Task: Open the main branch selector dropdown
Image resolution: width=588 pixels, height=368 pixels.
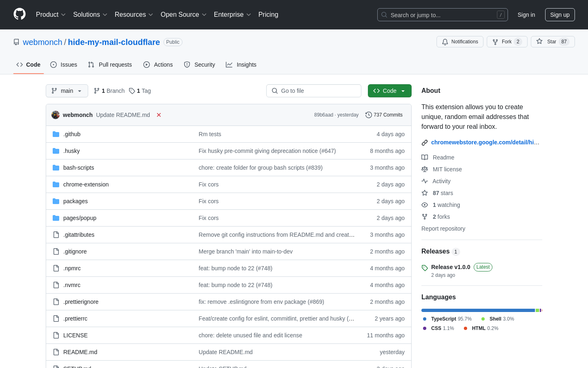Action: [67, 91]
